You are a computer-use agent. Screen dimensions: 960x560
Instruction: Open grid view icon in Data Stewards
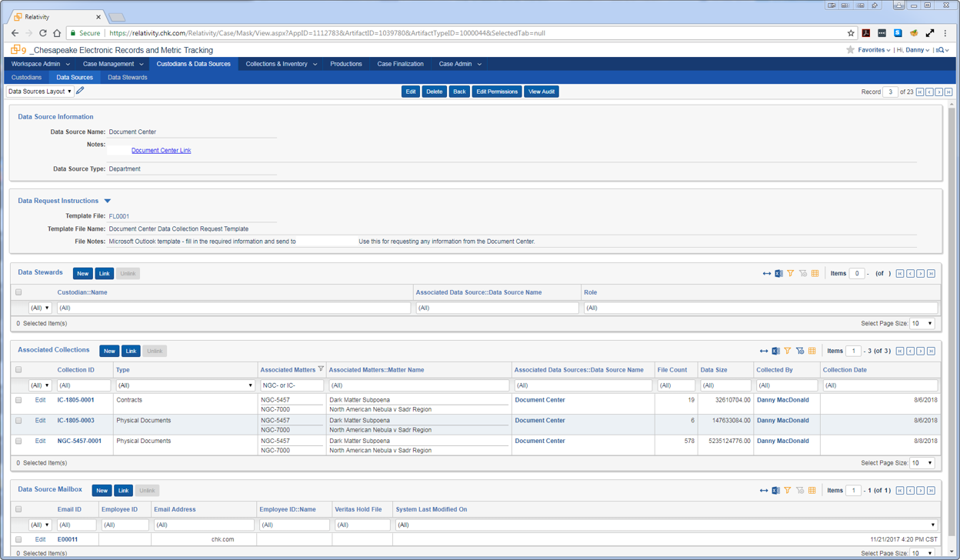tap(815, 273)
